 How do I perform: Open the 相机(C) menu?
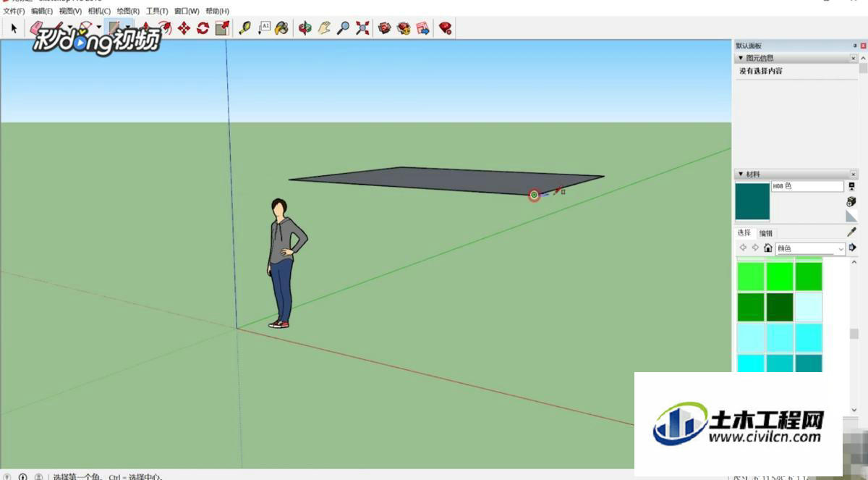click(x=99, y=12)
